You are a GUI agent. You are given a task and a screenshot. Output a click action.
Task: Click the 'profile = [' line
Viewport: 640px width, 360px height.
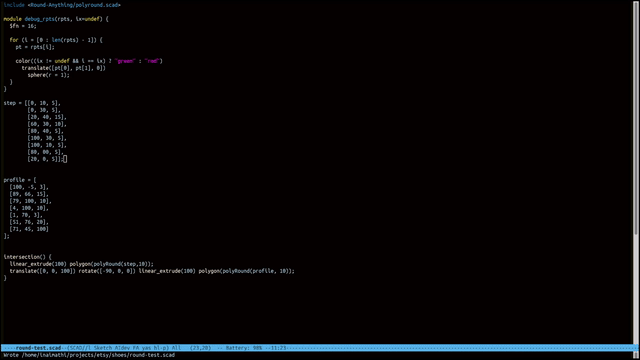tap(20, 180)
